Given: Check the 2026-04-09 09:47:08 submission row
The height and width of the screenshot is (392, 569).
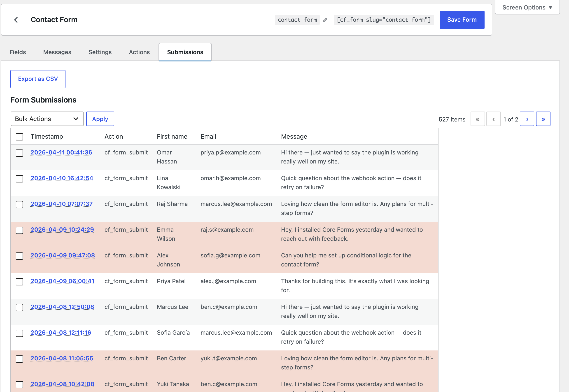Looking at the screenshot, I should 19,256.
